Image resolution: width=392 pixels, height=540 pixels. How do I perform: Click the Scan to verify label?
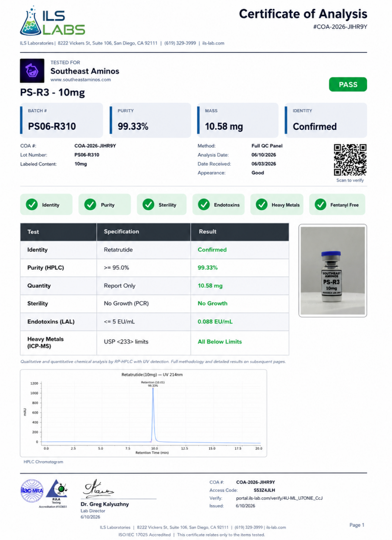(350, 180)
